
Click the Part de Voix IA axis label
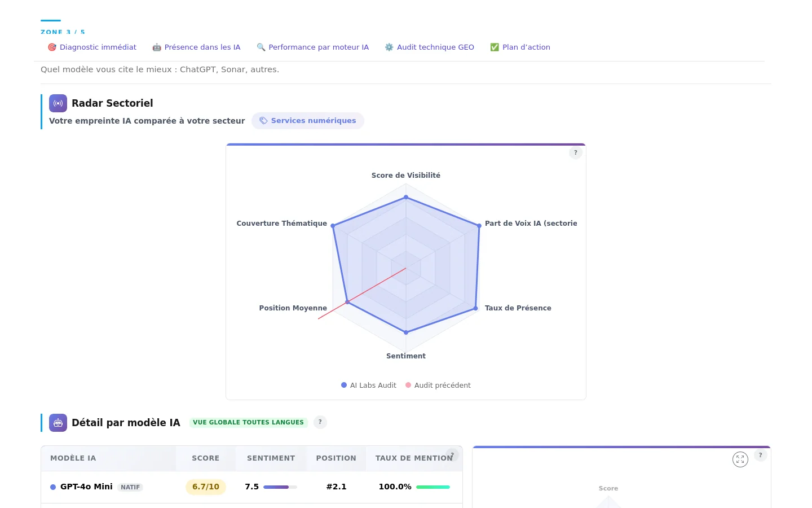click(x=531, y=224)
